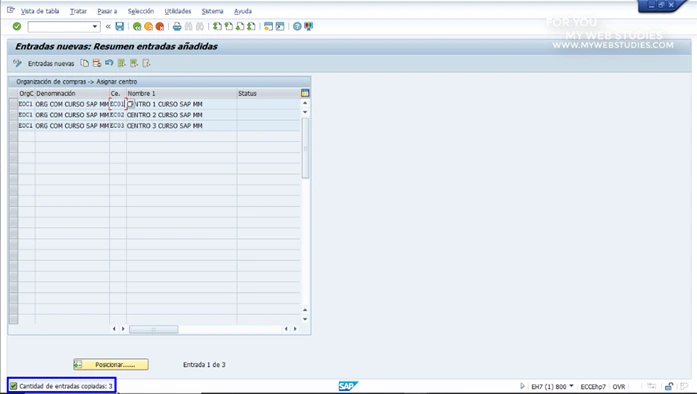This screenshot has height=394, width=697.
Task: Click the Select Block icon
Action: (x=134, y=63)
